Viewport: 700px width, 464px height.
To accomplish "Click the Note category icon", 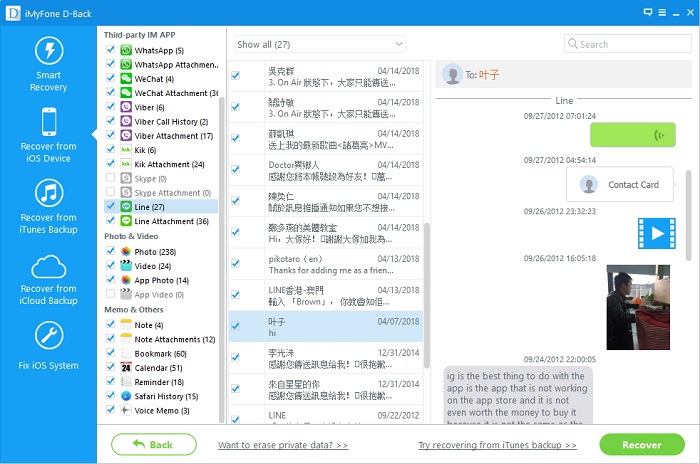I will 126,325.
